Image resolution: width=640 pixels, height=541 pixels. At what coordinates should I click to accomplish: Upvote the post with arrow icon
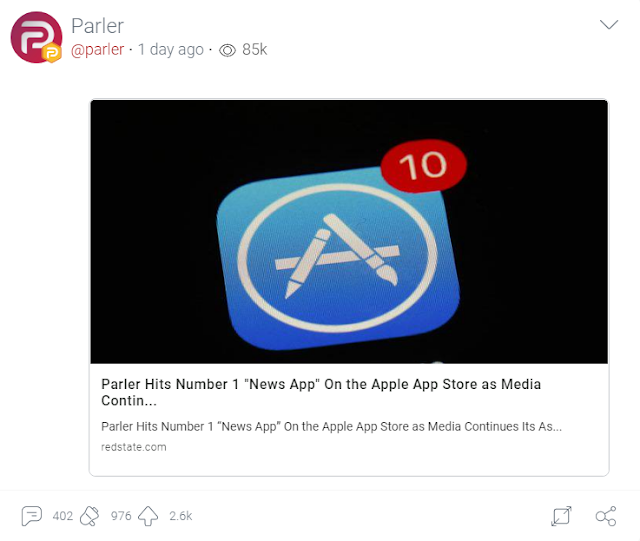click(148, 516)
